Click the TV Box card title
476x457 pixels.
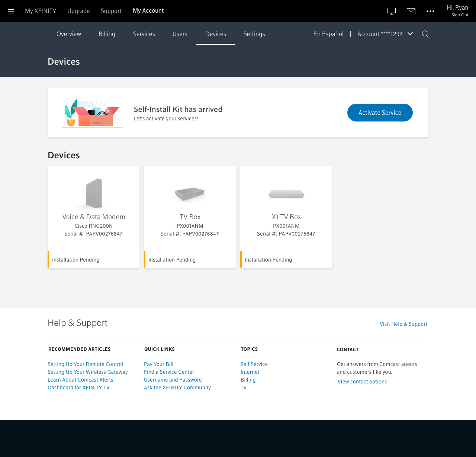(x=190, y=217)
